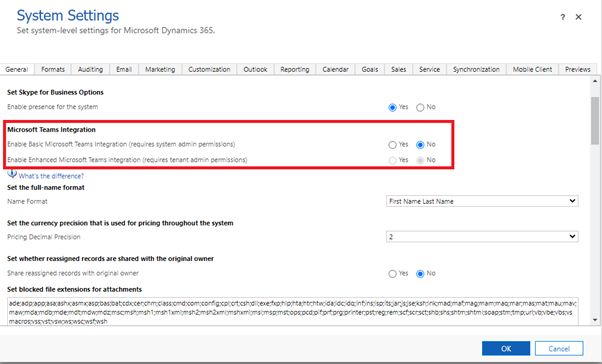Click the Pricing Decimal Precision label
The height and width of the screenshot is (364, 602).
pyautogui.click(x=44, y=237)
